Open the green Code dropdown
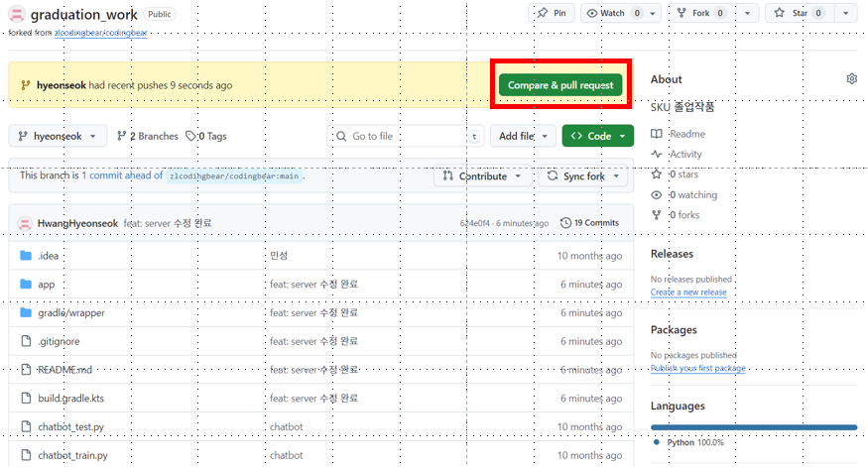This screenshot has width=868, height=467. [x=598, y=136]
